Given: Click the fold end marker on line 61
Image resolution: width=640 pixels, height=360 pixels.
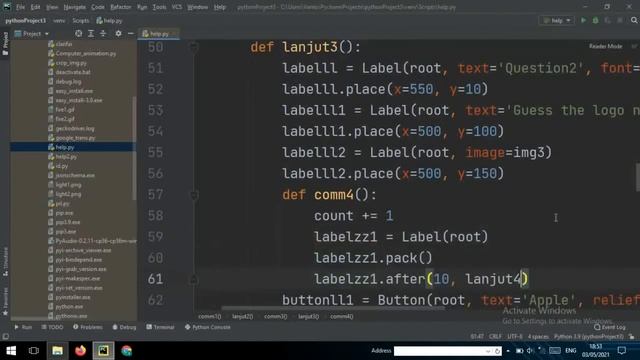Looking at the screenshot, I should (194, 280).
